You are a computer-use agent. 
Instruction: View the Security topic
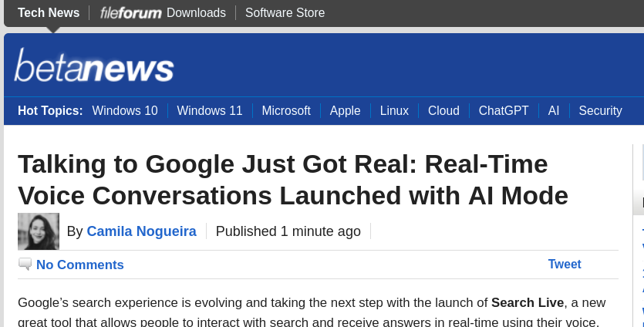coord(600,110)
